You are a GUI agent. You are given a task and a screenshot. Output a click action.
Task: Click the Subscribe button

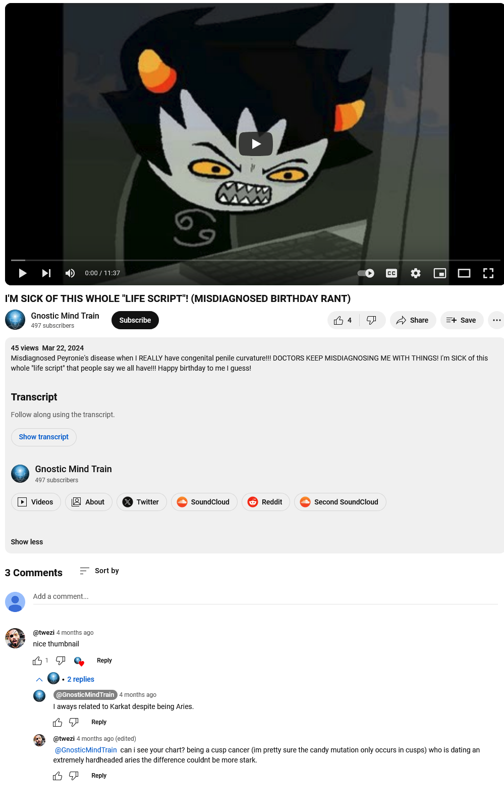point(135,320)
